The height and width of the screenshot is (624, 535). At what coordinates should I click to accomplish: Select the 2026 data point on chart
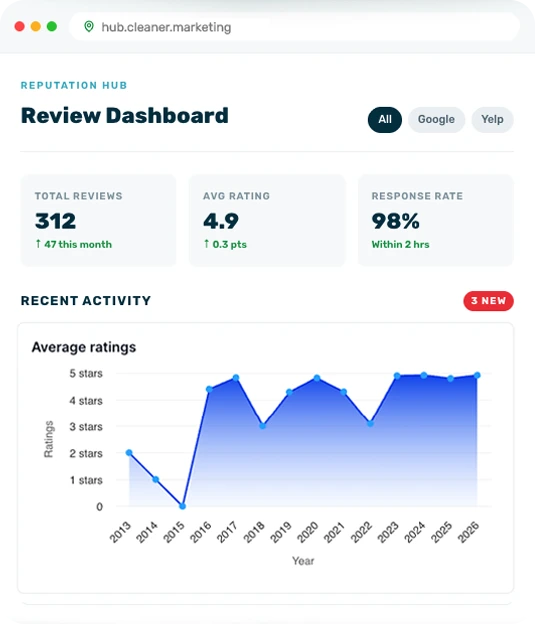[x=477, y=375]
